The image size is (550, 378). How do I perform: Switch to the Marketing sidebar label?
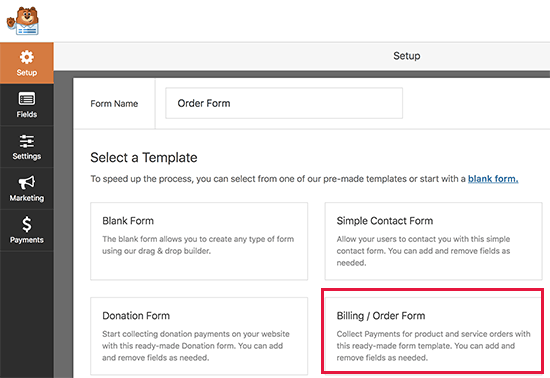tap(27, 198)
